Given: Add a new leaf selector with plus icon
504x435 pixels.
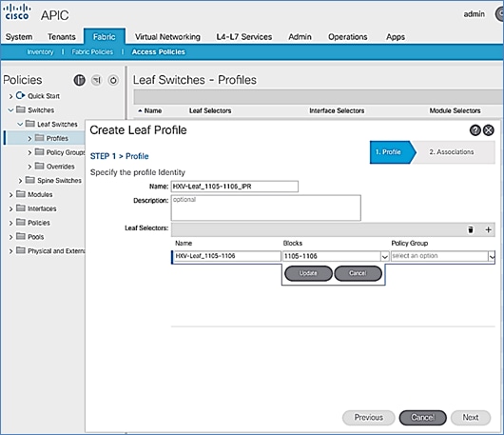Looking at the screenshot, I should [x=488, y=229].
